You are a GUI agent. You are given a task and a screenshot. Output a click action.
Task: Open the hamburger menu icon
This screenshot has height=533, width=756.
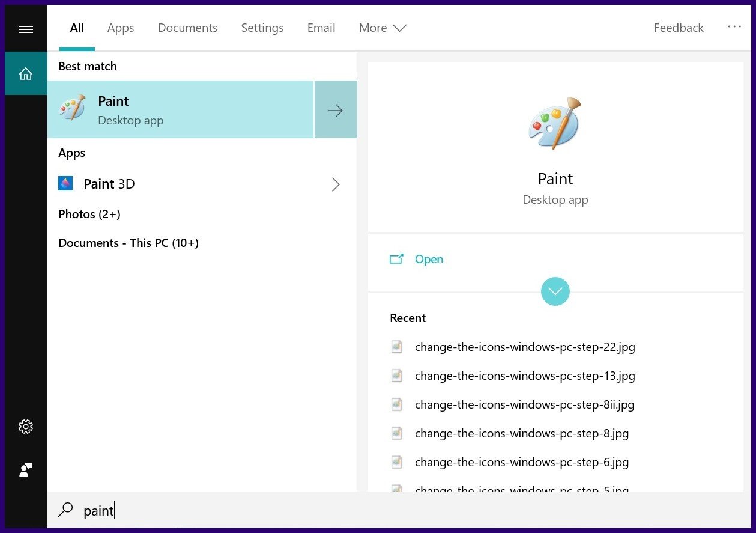pyautogui.click(x=26, y=29)
